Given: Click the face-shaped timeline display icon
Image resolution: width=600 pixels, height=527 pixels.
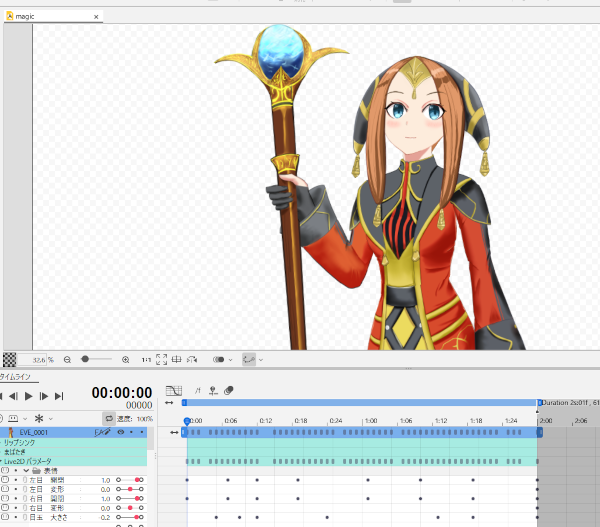Looking at the screenshot, I should point(13,419).
